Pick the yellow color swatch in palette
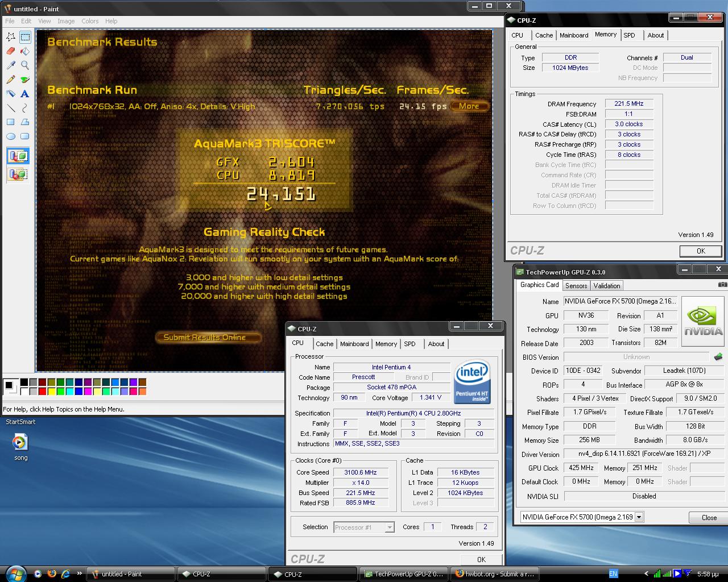 [x=51, y=391]
